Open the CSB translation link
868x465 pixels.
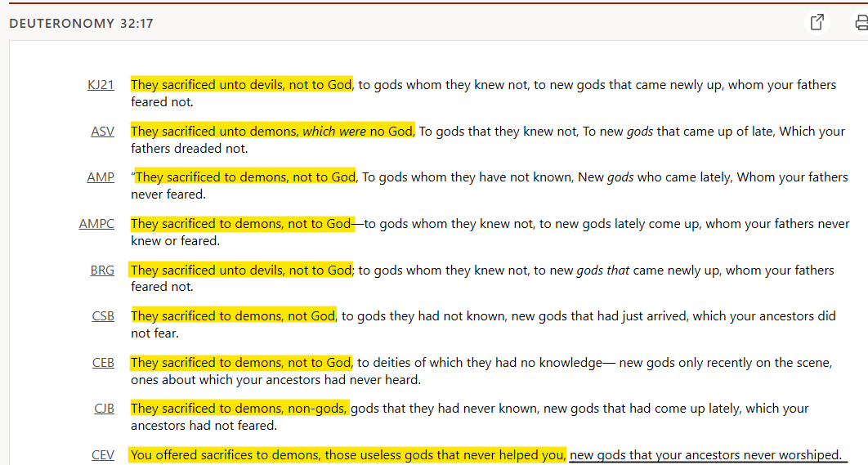(104, 316)
